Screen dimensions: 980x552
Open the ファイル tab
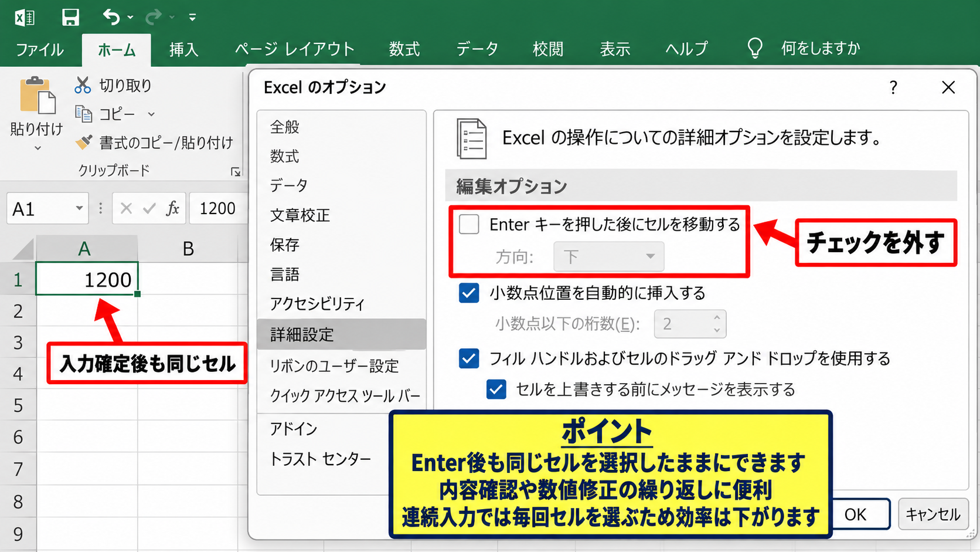[39, 49]
